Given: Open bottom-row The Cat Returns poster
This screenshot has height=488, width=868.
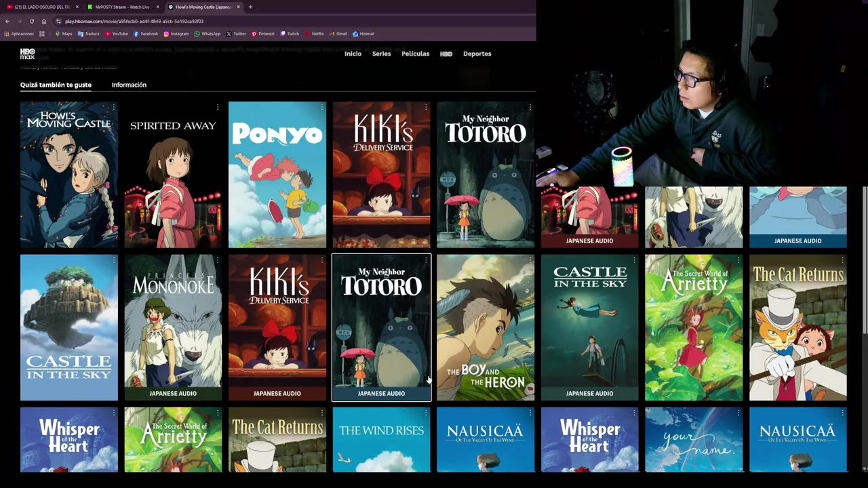Looking at the screenshot, I should coord(277,440).
